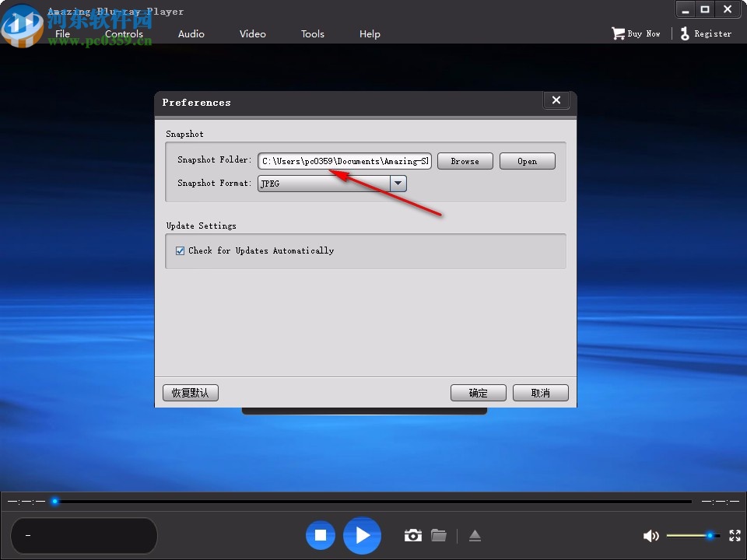Click the Stop playback button

click(x=320, y=535)
